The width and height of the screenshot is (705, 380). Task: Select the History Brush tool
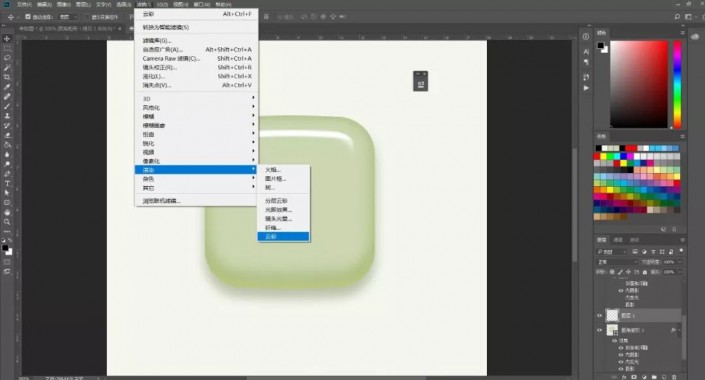(x=7, y=125)
